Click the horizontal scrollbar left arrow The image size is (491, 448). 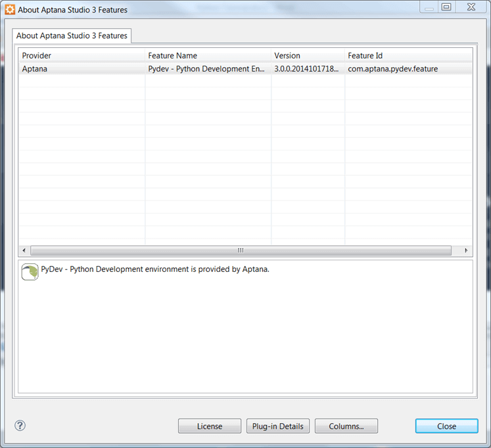24,250
